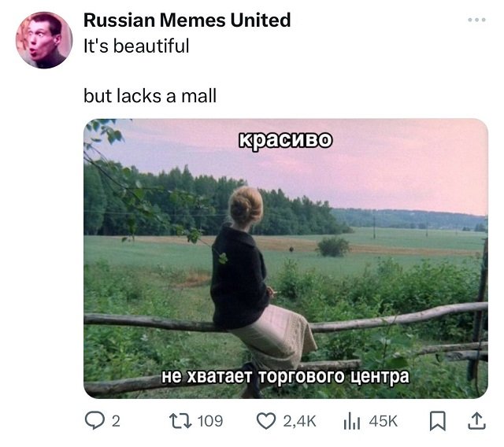Image resolution: width=504 pixels, height=447 pixels.
Task: Click the "красиво" caption in the meme
Action: [x=285, y=140]
